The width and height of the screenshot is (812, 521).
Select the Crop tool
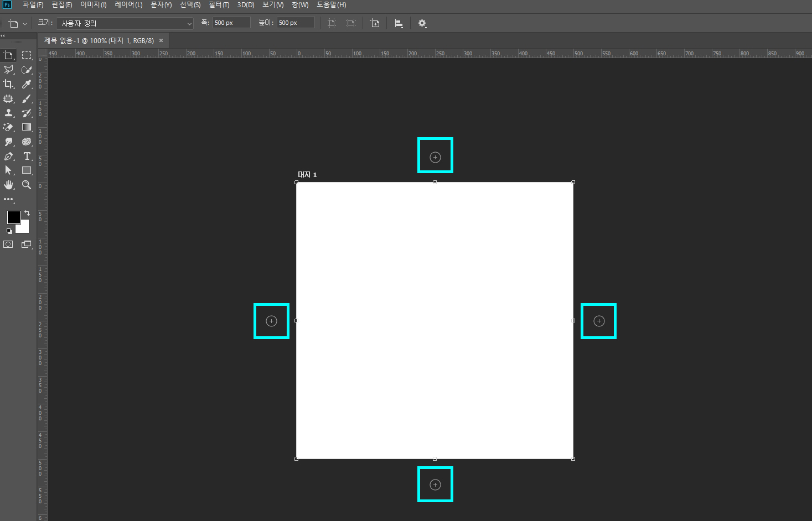[x=8, y=84]
